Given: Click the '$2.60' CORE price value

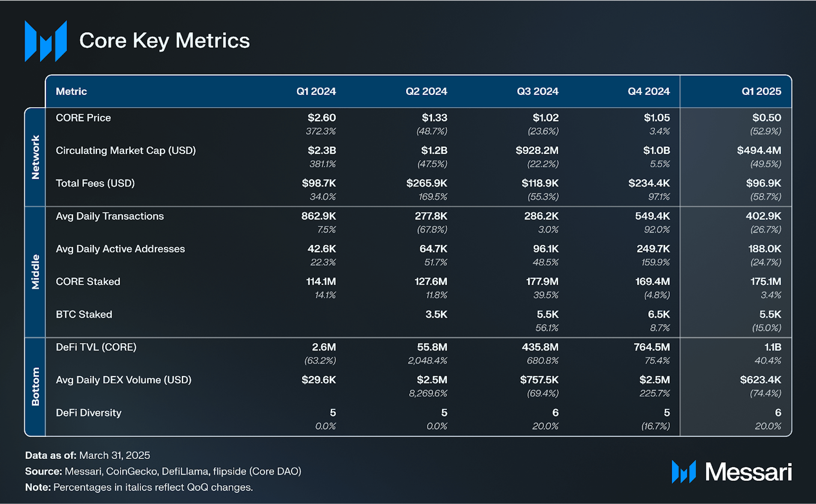Looking at the screenshot, I should tap(322, 118).
